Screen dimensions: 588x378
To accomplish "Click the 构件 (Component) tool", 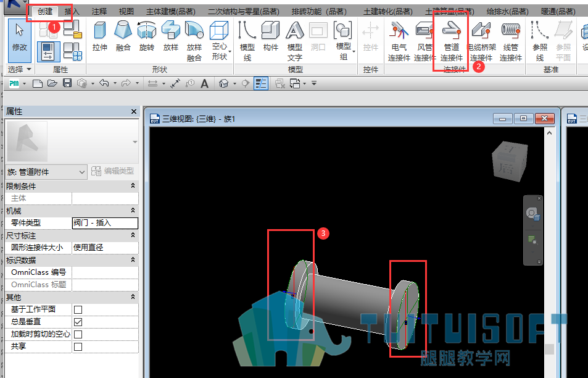I will click(271, 36).
